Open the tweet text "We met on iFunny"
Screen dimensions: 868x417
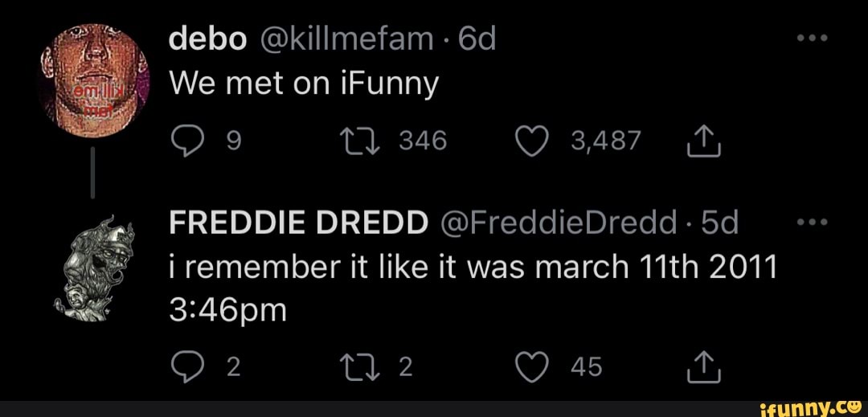(x=304, y=84)
